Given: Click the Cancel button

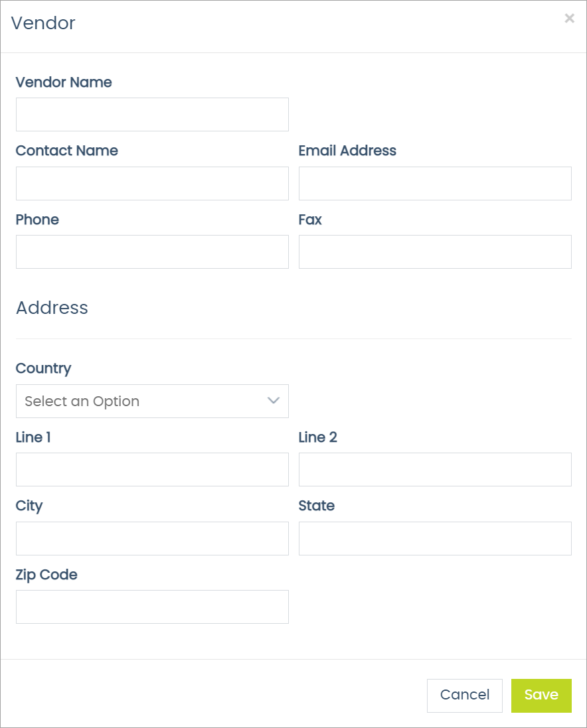Looking at the screenshot, I should point(464,695).
